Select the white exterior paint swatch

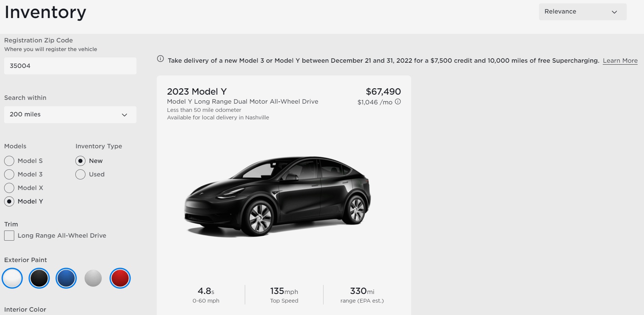pyautogui.click(x=12, y=278)
